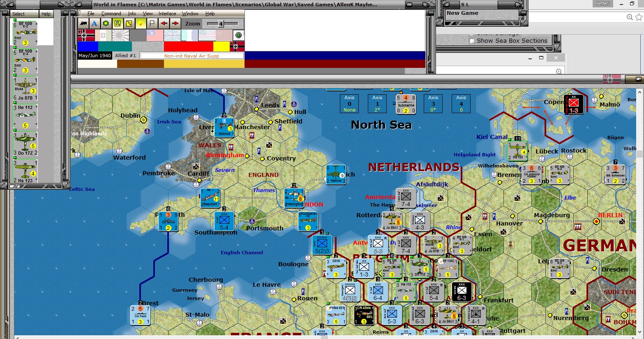Open the Interface menu
This screenshot has height=339, width=644.
167,14
